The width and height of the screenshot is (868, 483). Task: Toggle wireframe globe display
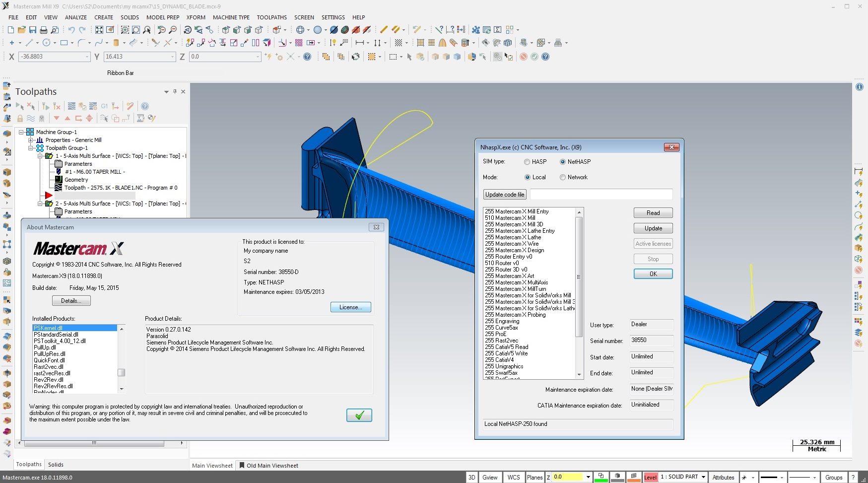tap(300, 30)
